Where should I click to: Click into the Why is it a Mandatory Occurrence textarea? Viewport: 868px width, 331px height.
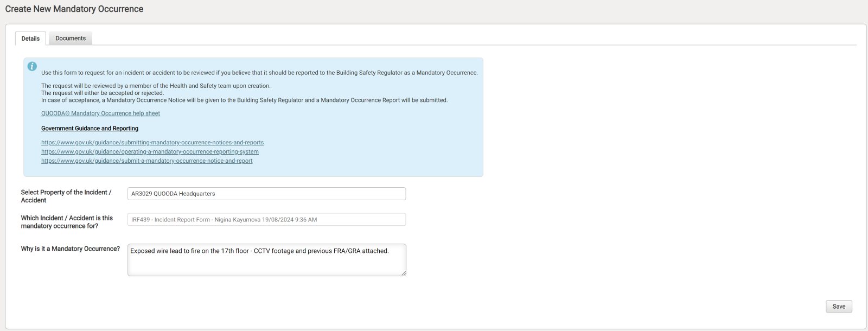266,260
